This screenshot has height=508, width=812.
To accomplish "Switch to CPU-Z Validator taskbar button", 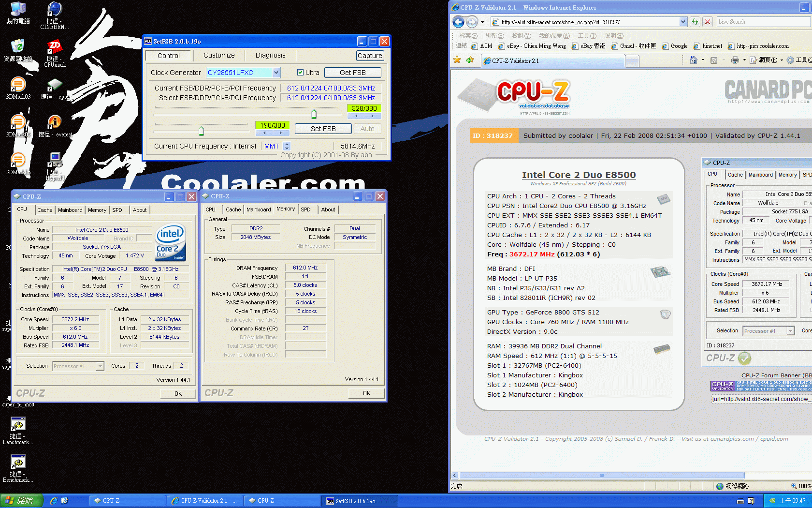I will 204,501.
